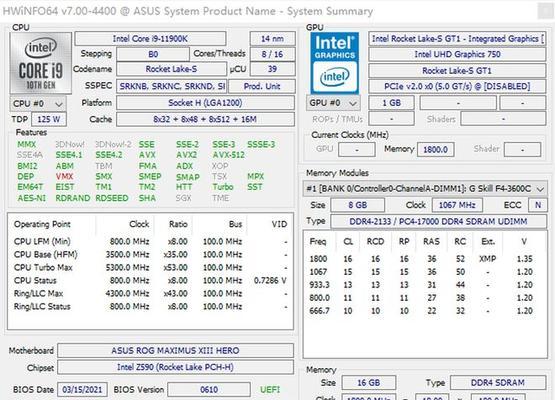Click the module clock 1067 MHz field
555x400 pixels.
coord(457,205)
